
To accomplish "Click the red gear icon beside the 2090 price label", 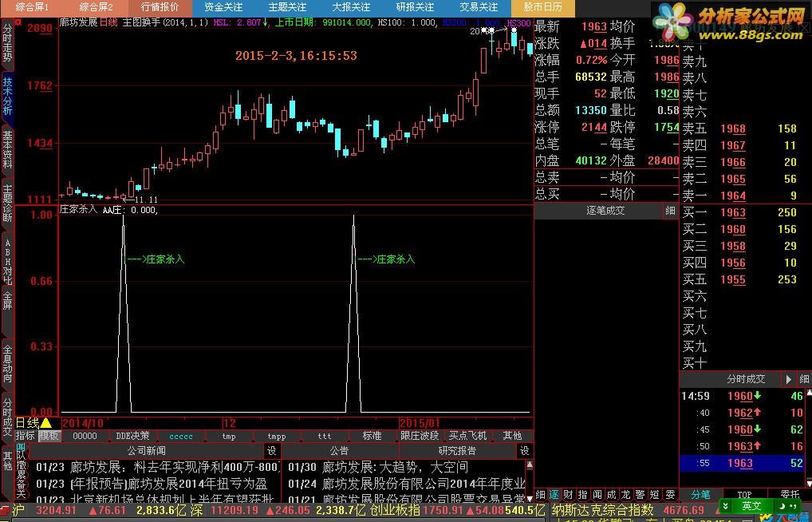I will pyautogui.click(x=18, y=22).
